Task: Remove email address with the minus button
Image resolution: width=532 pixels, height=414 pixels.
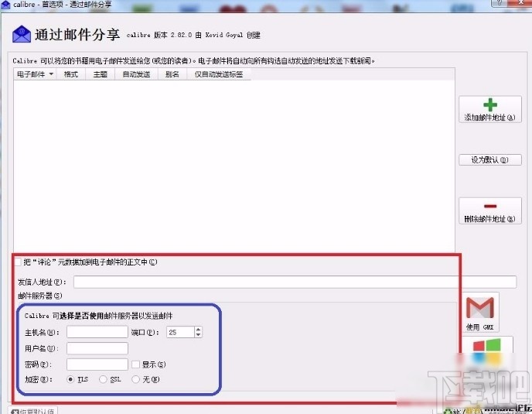Action: [490, 211]
